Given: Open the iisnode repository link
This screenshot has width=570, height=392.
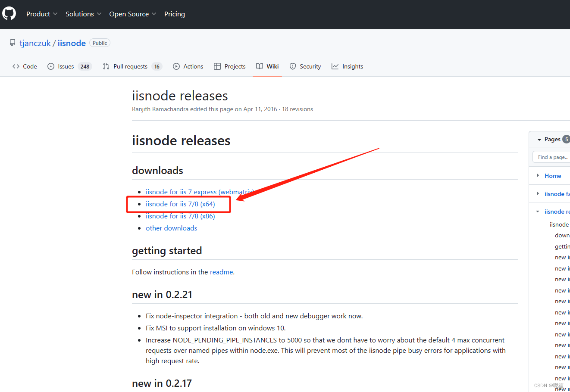Looking at the screenshot, I should point(72,43).
